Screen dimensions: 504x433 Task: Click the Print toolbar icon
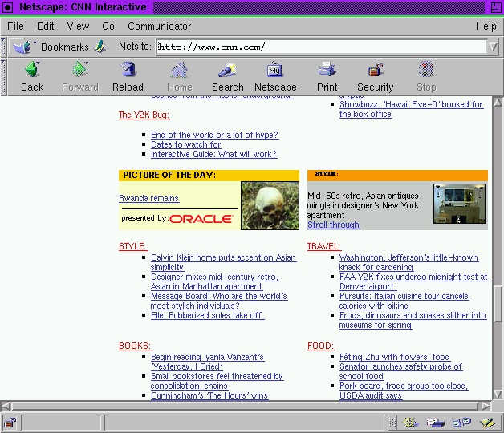click(327, 69)
